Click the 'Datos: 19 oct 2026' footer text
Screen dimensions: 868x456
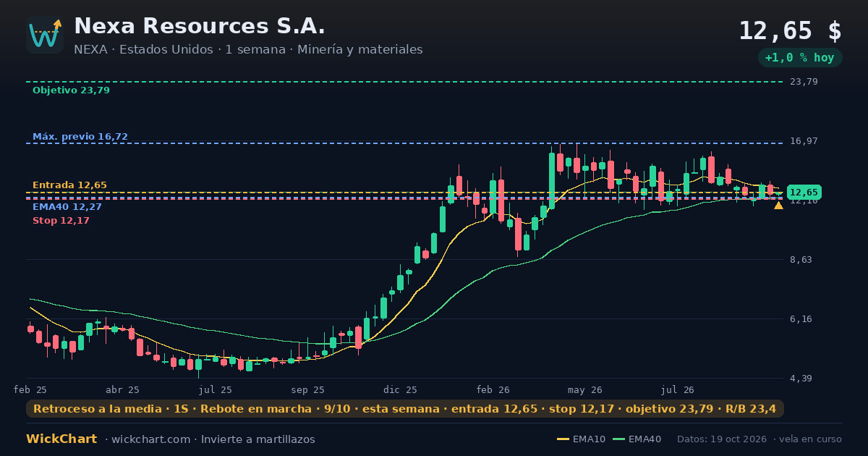(723, 439)
